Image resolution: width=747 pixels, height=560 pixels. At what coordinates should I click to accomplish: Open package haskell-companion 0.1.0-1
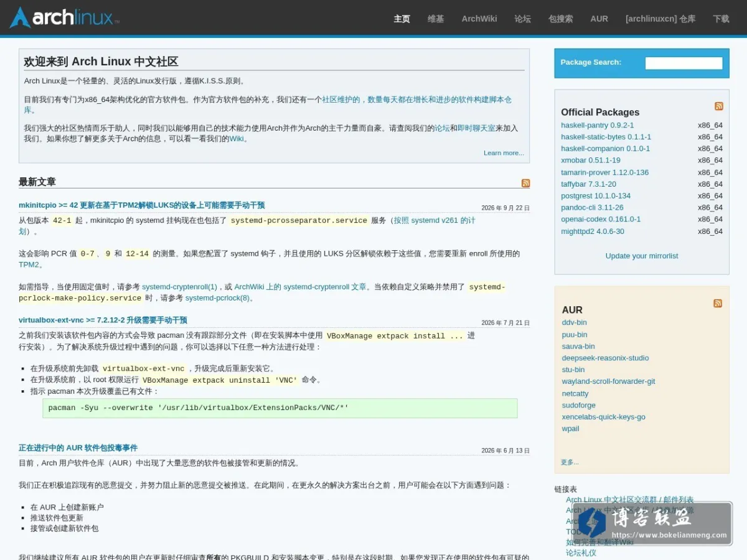605,149
